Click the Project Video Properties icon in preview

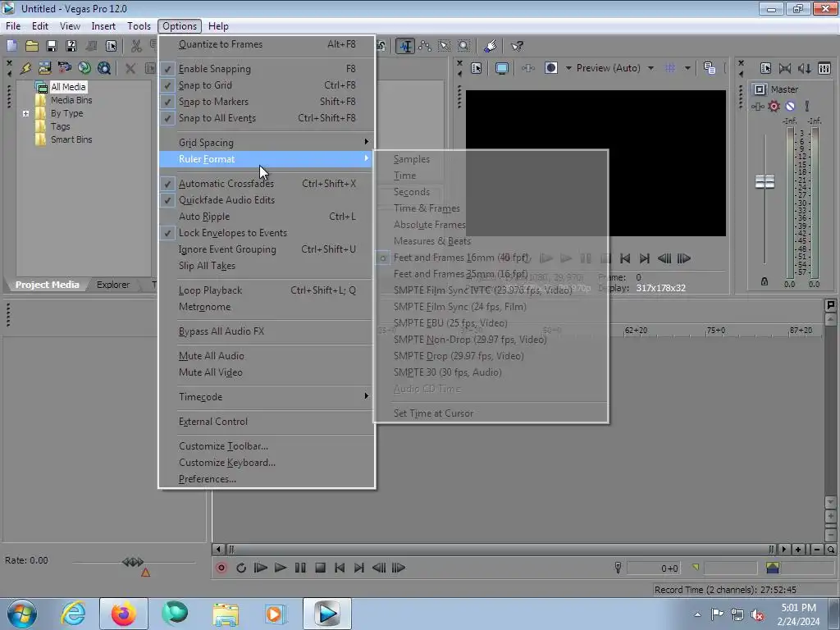coord(477,68)
